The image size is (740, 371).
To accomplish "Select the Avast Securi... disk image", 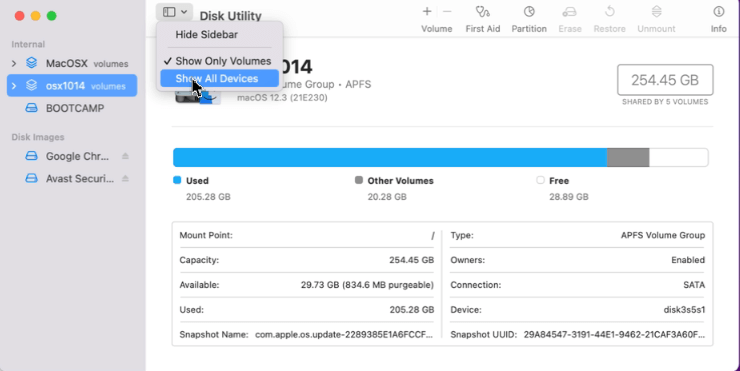I will coord(72,178).
